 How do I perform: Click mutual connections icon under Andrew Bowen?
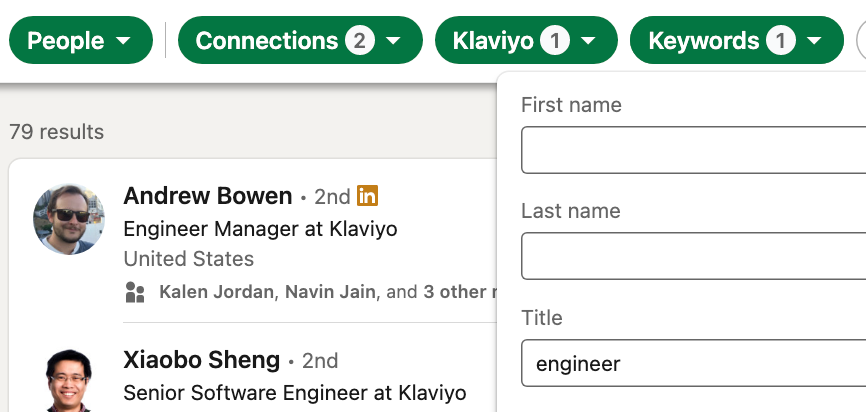(135, 292)
